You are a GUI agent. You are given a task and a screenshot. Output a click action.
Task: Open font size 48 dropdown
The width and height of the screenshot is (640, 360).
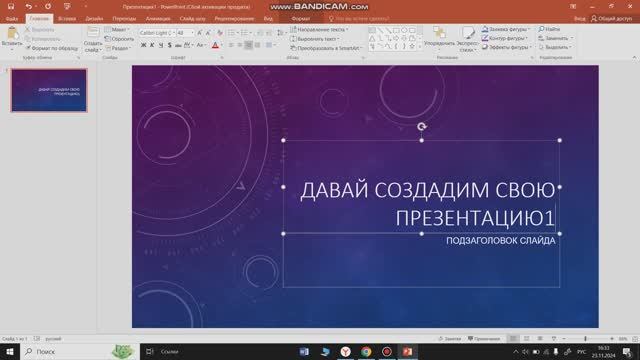pyautogui.click(x=192, y=33)
